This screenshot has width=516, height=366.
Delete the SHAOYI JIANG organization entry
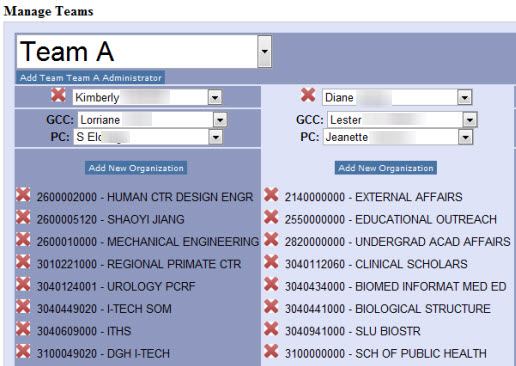click(x=23, y=217)
